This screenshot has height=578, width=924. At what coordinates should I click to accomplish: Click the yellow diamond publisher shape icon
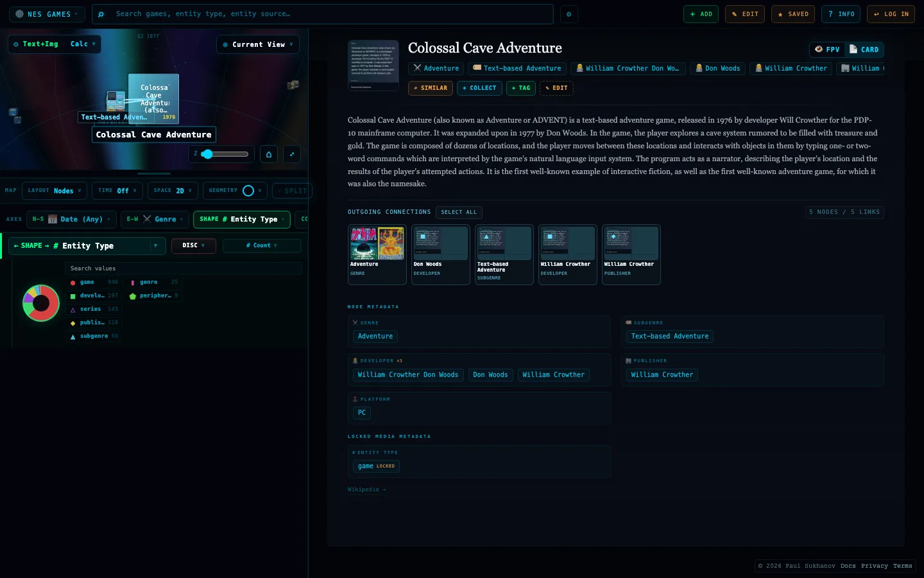(x=73, y=323)
